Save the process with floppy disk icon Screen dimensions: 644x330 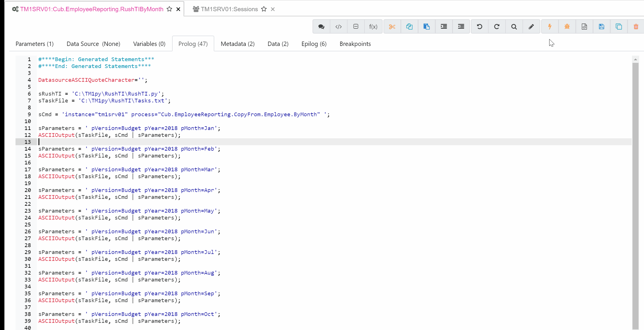pyautogui.click(x=601, y=27)
